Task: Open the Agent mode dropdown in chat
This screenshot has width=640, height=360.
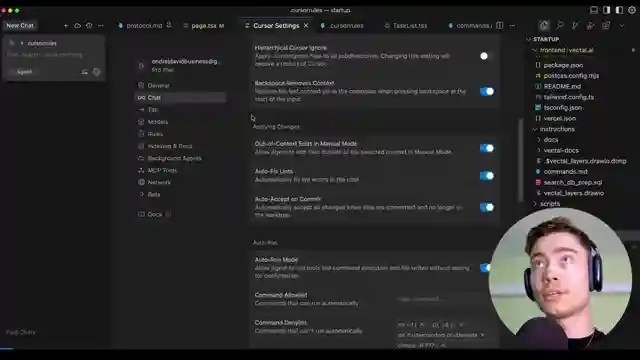Action: [24, 72]
